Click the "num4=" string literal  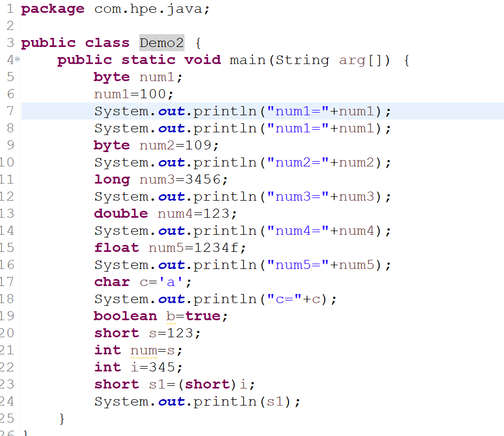pyautogui.click(x=298, y=231)
